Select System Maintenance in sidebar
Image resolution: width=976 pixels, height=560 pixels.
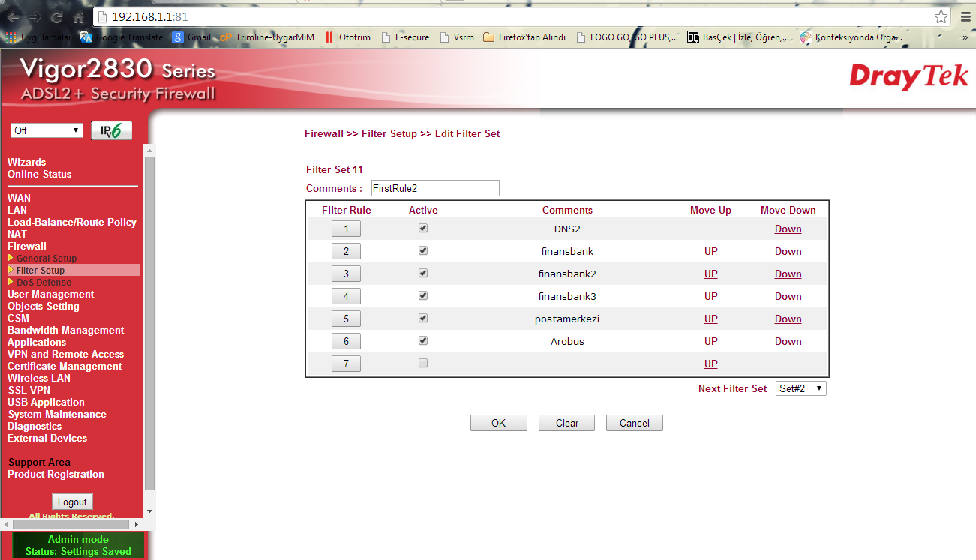pyautogui.click(x=57, y=415)
